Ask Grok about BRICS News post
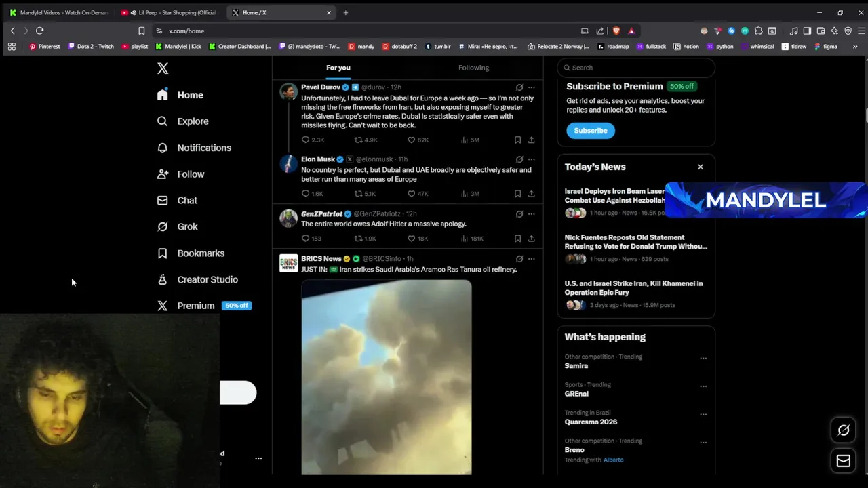This screenshot has width=868, height=488. coord(519,259)
